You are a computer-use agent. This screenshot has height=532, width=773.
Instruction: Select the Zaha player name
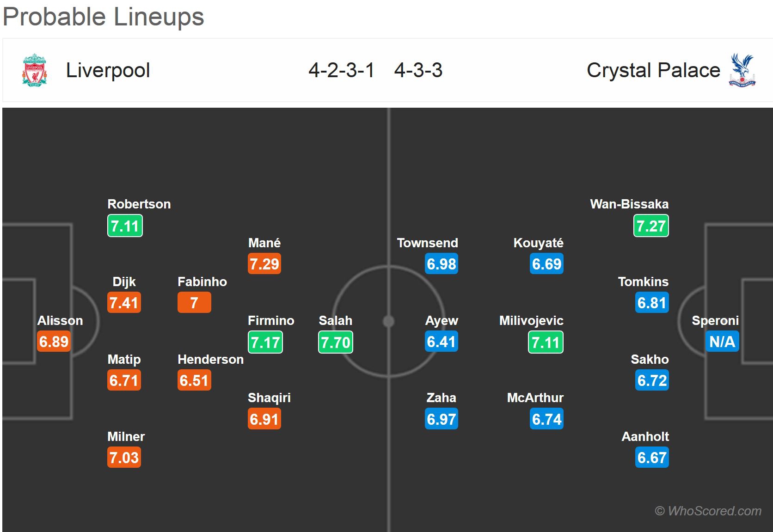coord(441,397)
